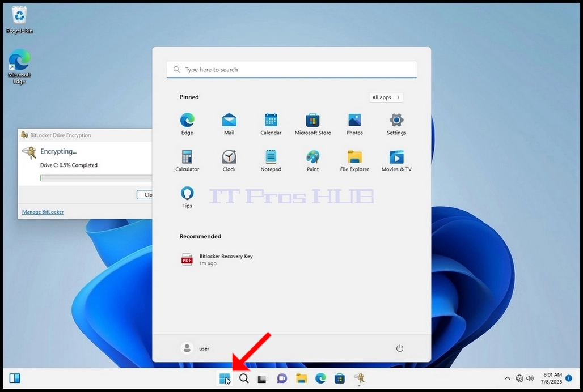Focus the Type here to search box
The width and height of the screenshot is (583, 392).
[x=291, y=70]
